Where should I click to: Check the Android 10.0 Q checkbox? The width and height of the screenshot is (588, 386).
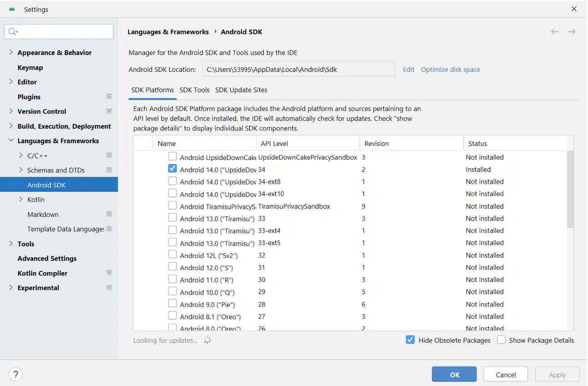(x=172, y=291)
